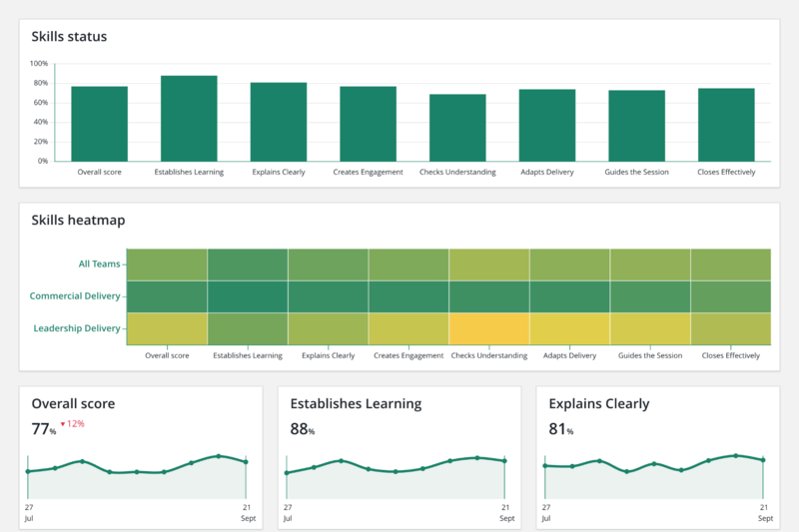Open the Commercial Delivery heatmap row link
Image resolution: width=799 pixels, height=532 pixels.
75,295
